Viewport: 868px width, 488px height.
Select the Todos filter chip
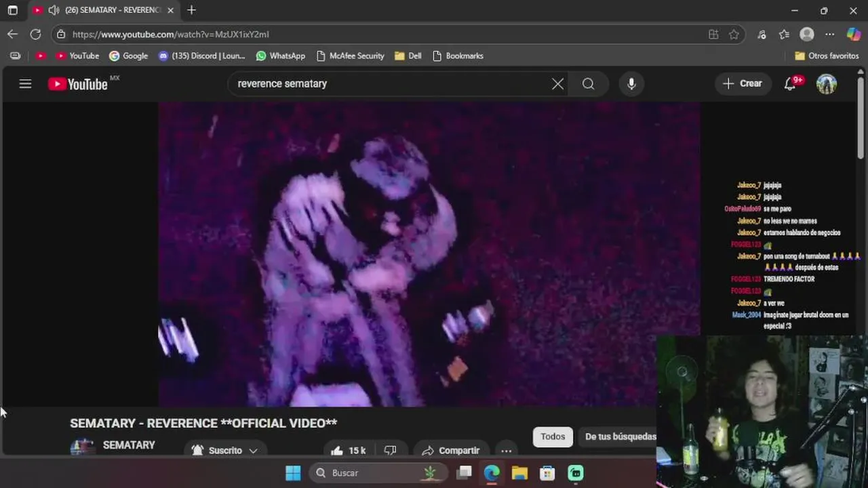point(553,437)
